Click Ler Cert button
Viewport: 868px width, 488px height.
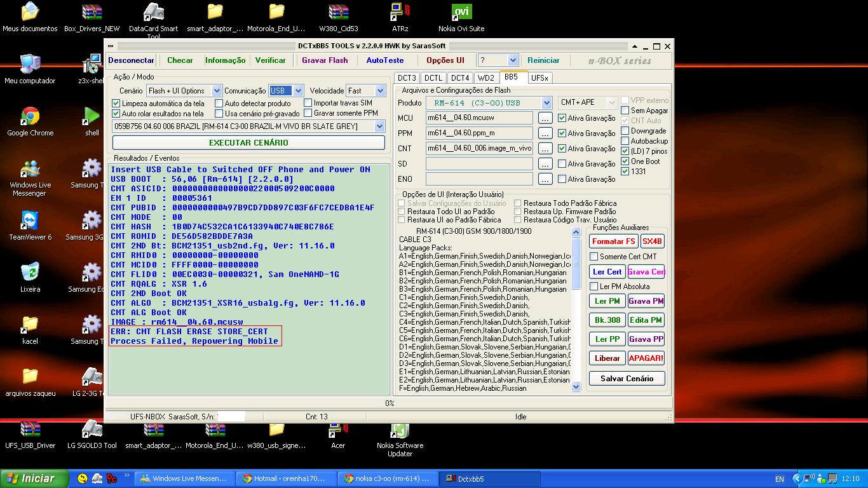click(607, 271)
